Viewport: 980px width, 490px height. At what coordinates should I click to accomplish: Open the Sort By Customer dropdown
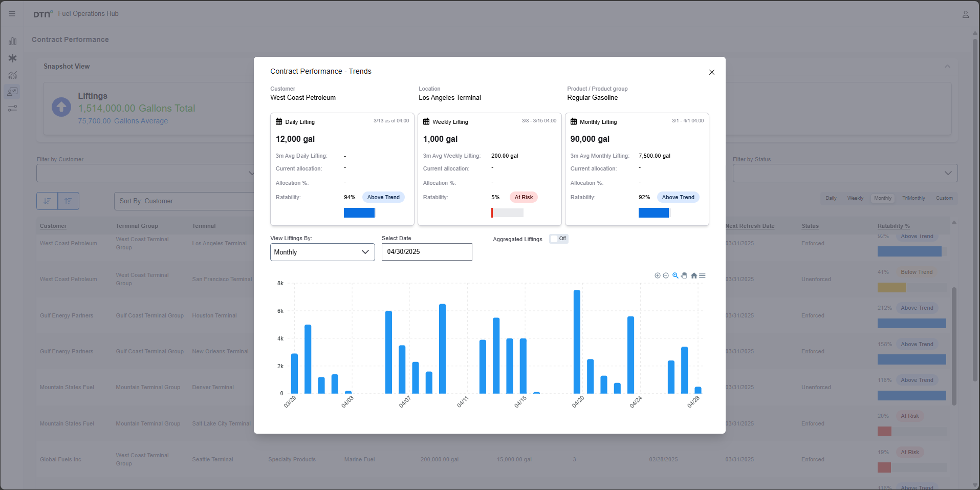tap(184, 201)
